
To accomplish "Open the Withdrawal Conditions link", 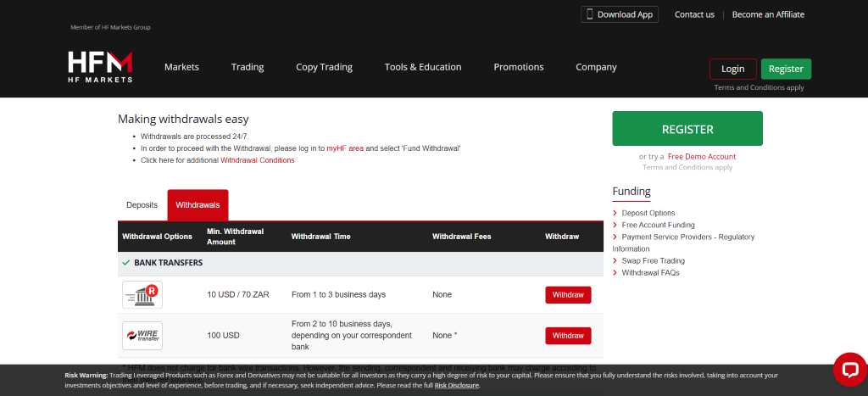I will [x=258, y=160].
